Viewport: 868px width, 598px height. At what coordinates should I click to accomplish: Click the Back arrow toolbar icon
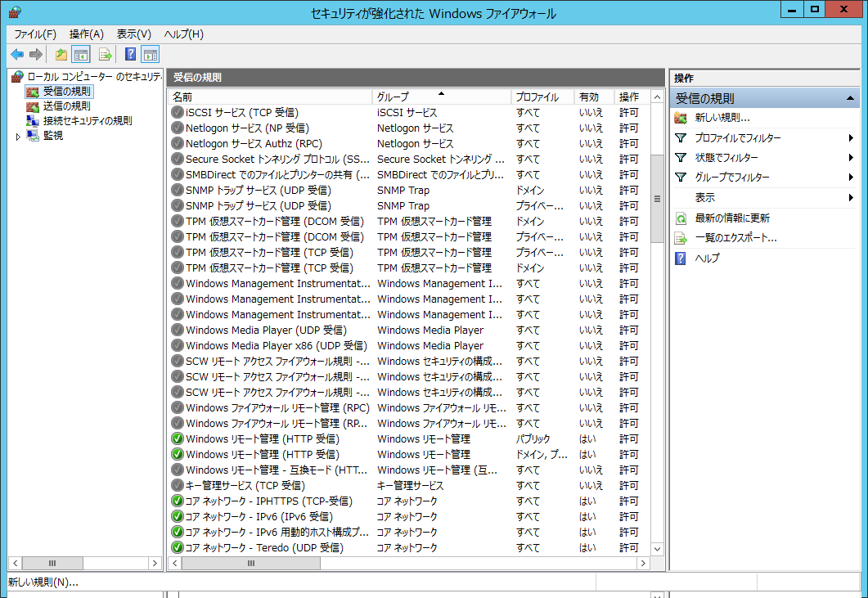point(17,55)
